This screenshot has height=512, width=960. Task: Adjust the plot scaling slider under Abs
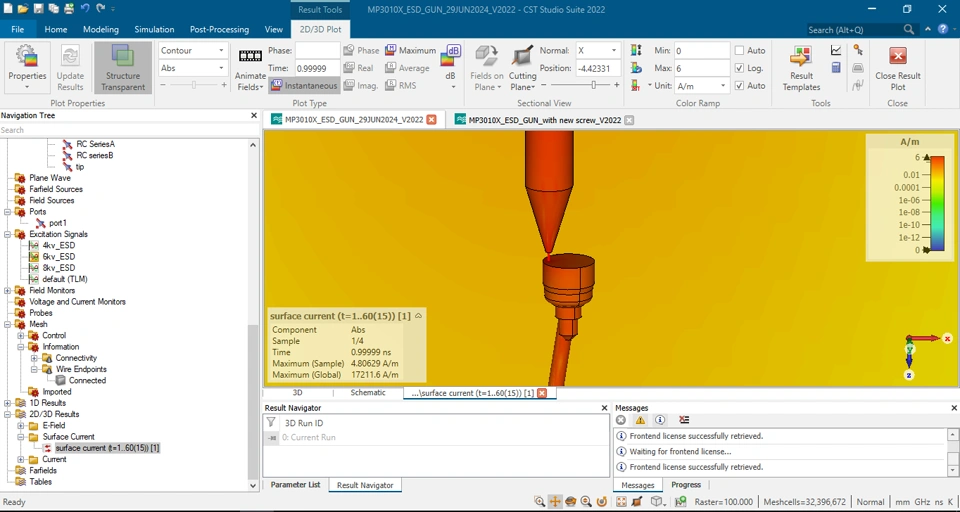[193, 85]
